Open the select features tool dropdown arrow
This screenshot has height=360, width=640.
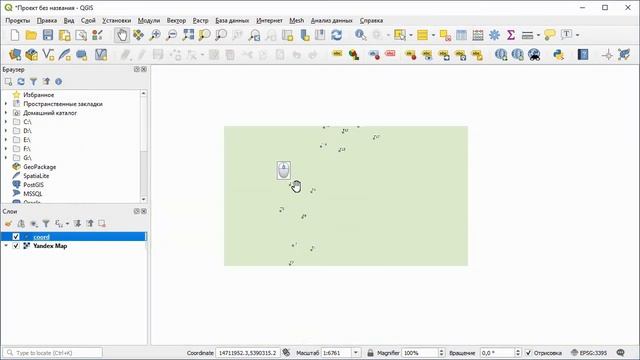pos(411,35)
